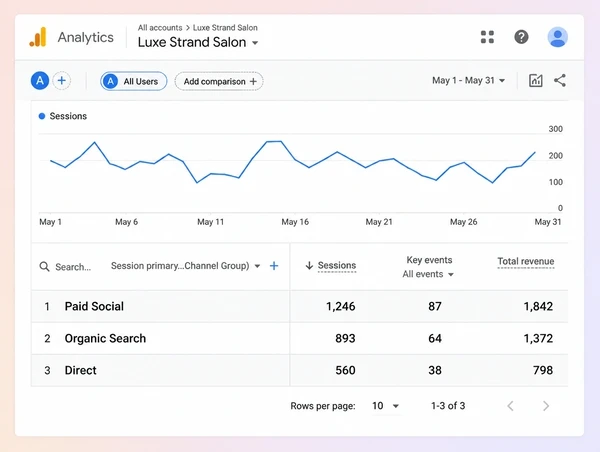This screenshot has height=452, width=600.
Task: Click the May 16 axis label on chart
Action: (x=295, y=222)
